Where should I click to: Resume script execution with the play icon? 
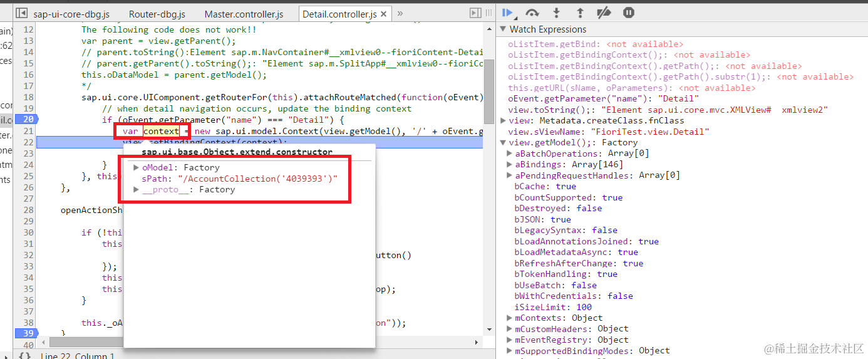[508, 12]
